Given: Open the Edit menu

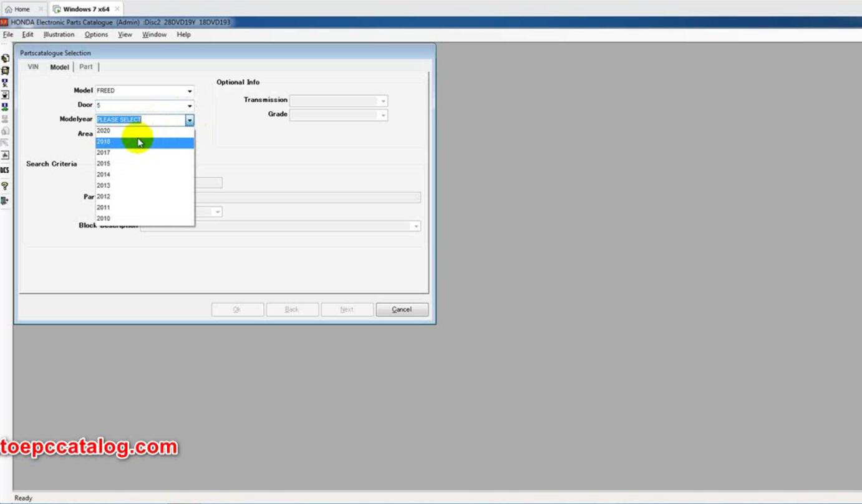Looking at the screenshot, I should (x=28, y=35).
